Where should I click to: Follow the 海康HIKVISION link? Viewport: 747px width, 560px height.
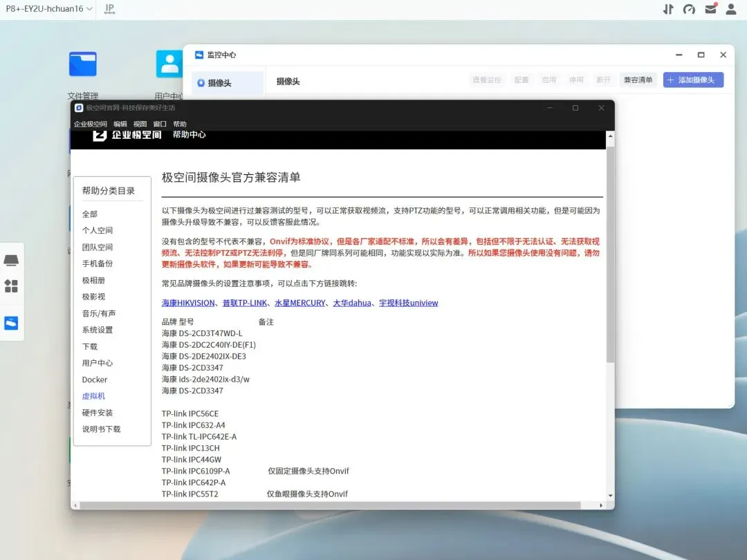(188, 303)
